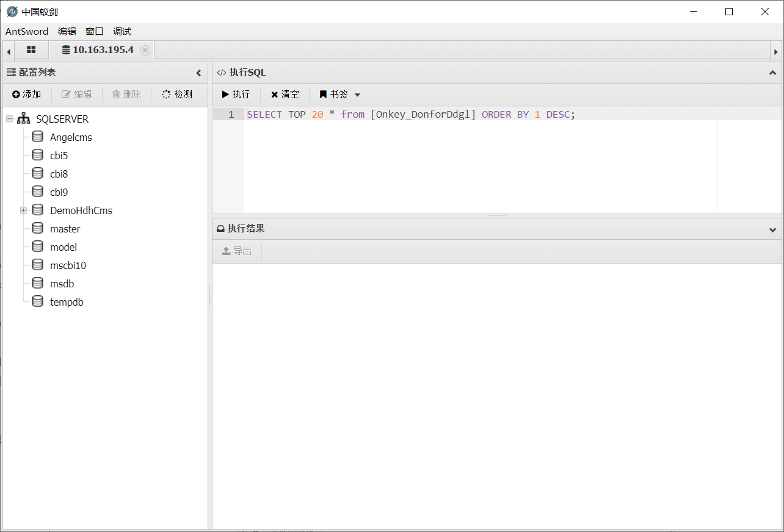Screen dimensions: 784x532
Task: Open the 窗口 menu
Action: [95, 32]
